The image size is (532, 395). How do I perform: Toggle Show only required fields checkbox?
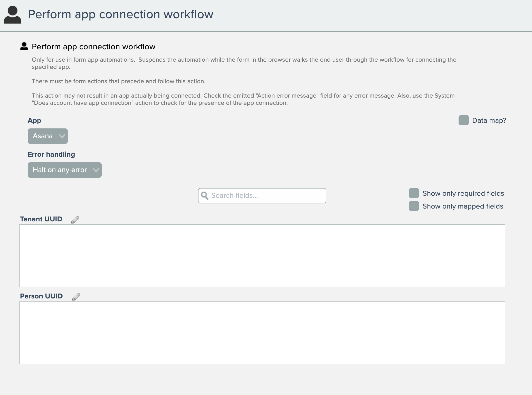414,193
